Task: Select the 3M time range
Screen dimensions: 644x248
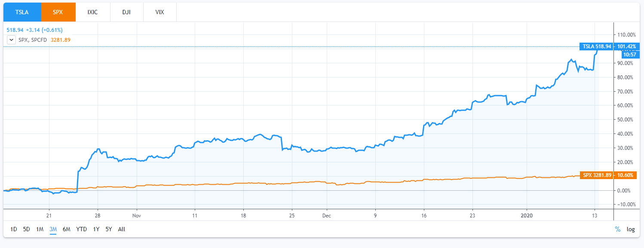Action: point(53,229)
